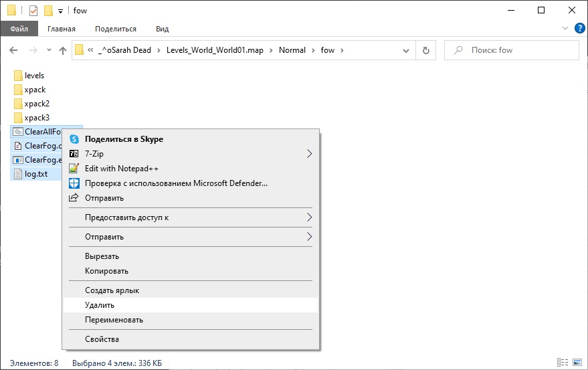Viewport: 588px width, 370px height.
Task: Open the recent locations dropdown arrow
Action: click(x=49, y=50)
